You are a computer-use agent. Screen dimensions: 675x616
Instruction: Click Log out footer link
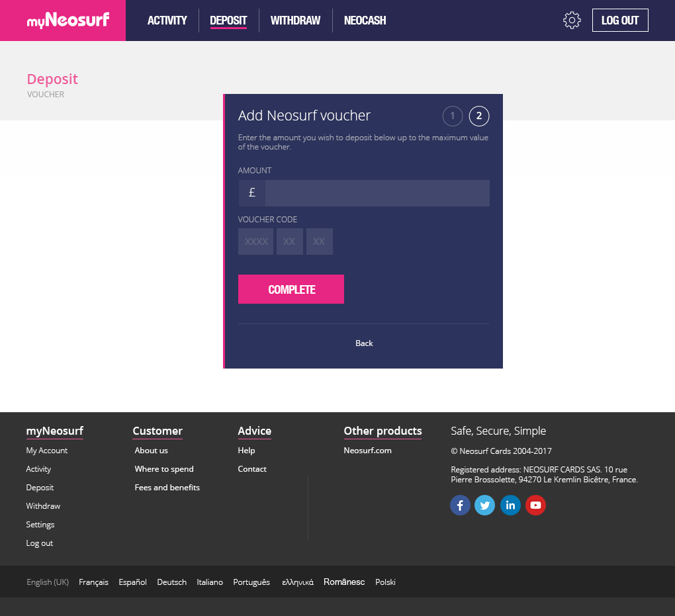tap(40, 543)
